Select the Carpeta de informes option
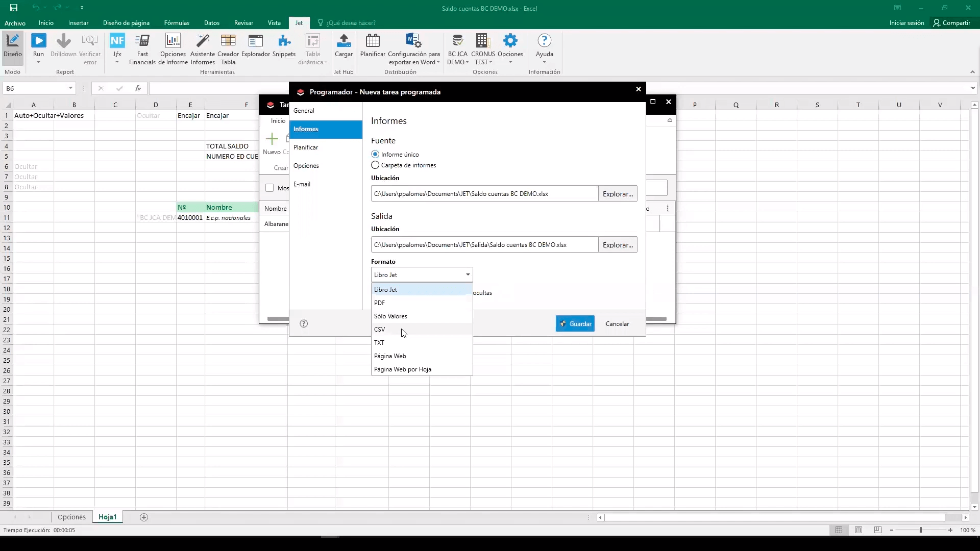 tap(376, 165)
